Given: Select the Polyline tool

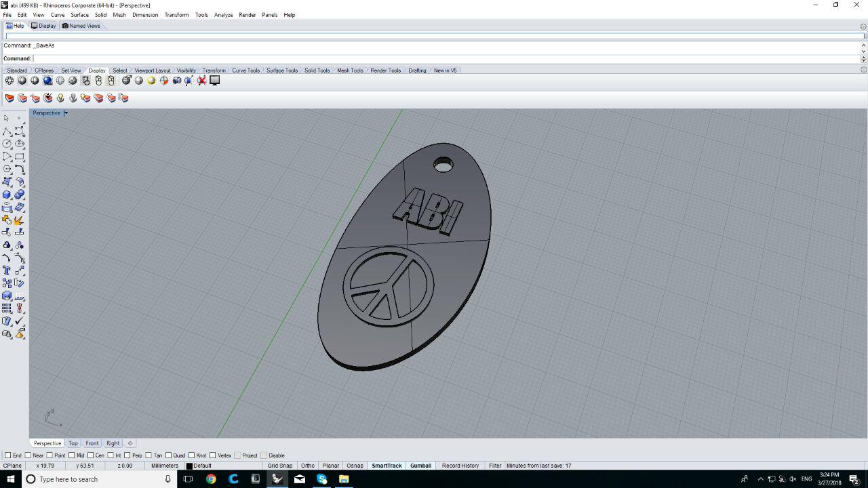Looking at the screenshot, I should pyautogui.click(x=7, y=131).
